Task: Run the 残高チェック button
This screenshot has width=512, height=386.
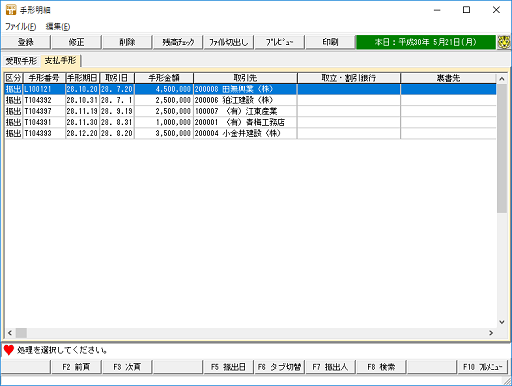Action: (178, 42)
